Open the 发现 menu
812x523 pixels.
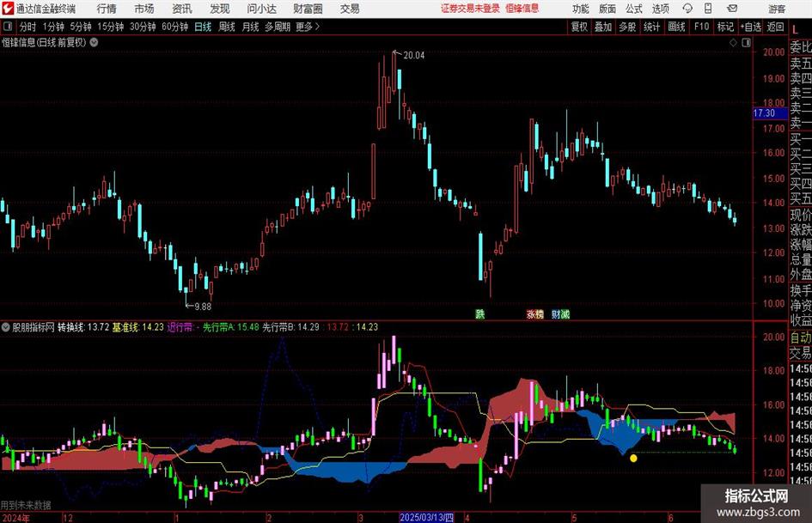coord(220,9)
